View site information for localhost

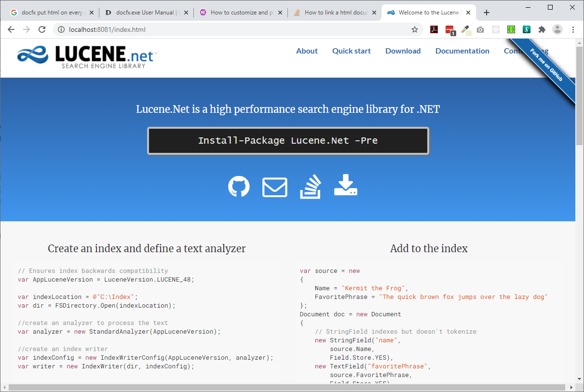(61, 29)
